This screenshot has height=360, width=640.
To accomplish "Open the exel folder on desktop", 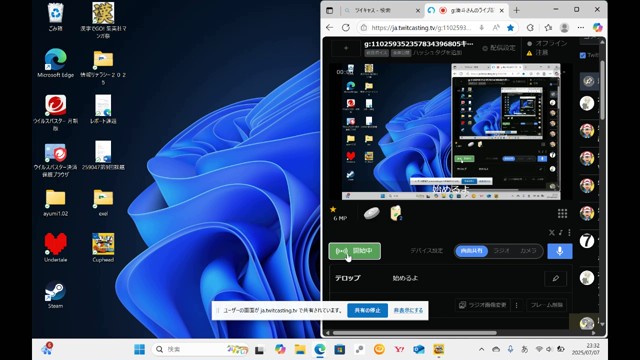I will tap(103, 202).
